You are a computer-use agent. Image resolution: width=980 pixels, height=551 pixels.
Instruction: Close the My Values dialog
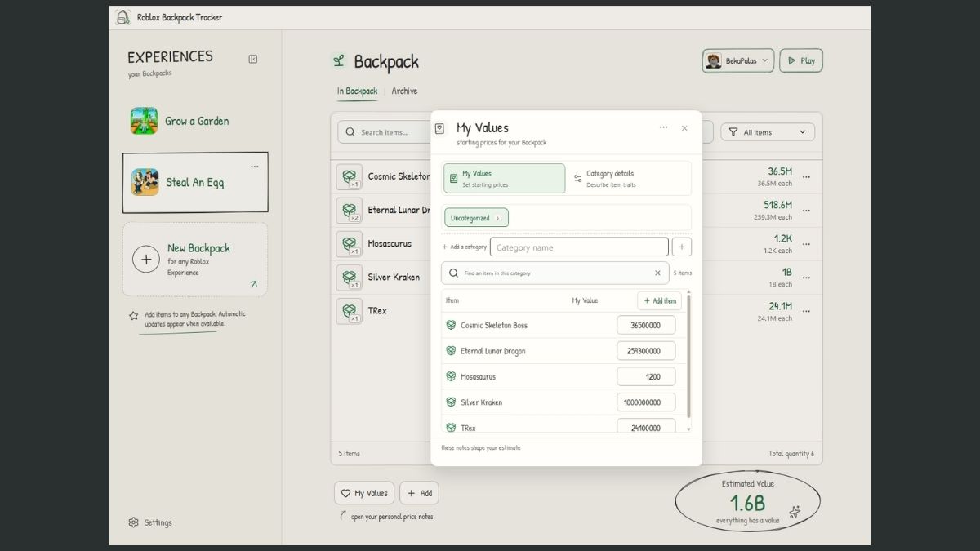point(684,128)
